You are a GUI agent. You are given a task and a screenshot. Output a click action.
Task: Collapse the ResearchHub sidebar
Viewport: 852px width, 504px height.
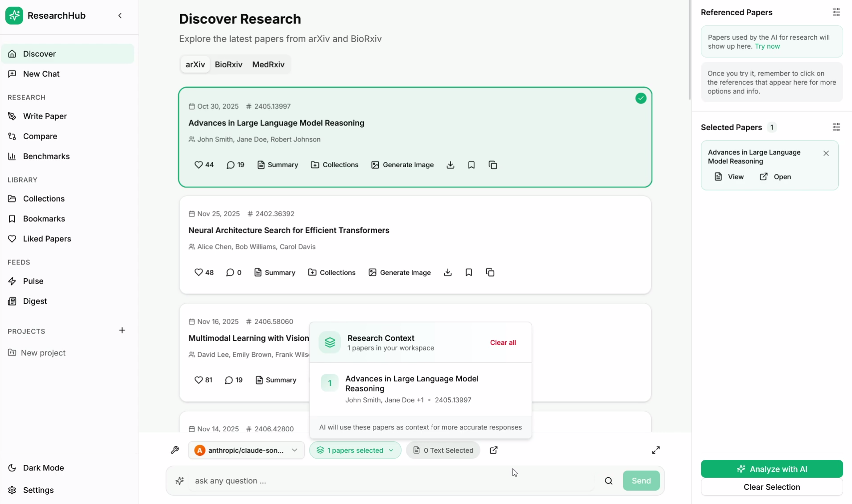point(120,16)
